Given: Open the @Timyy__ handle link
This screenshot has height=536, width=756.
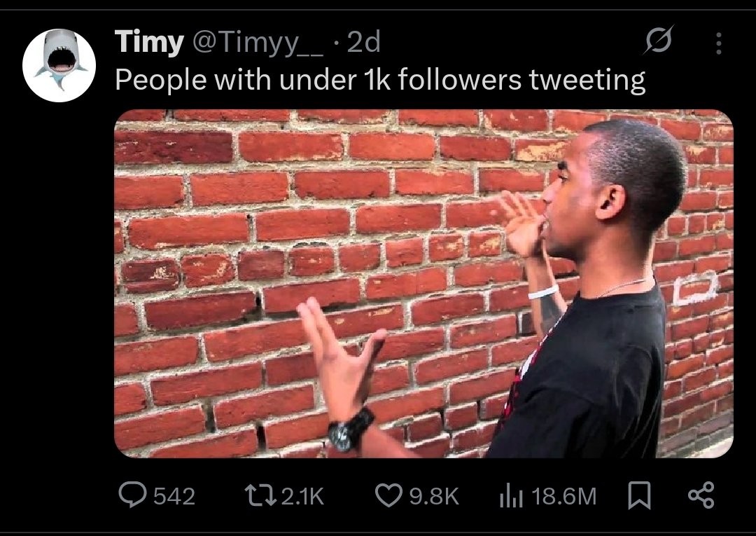Looking at the screenshot, I should click(x=257, y=43).
